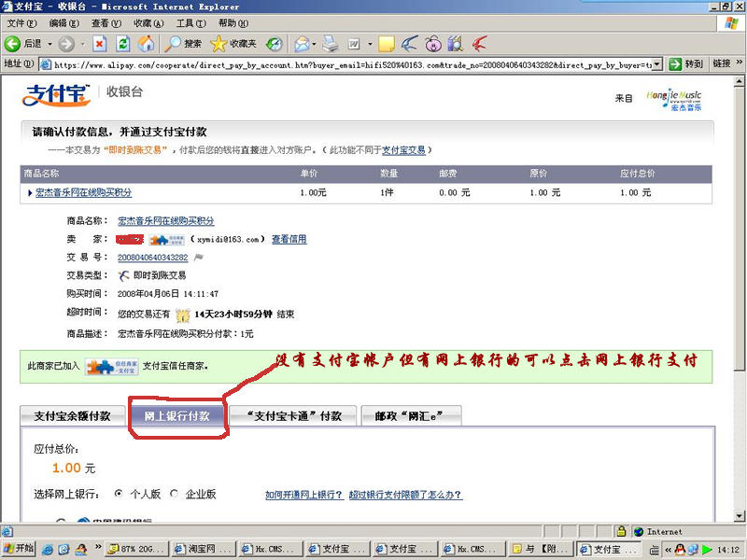Image resolution: width=747 pixels, height=560 pixels.
Task: Expand the product row triangle in the table
Action: [x=30, y=193]
